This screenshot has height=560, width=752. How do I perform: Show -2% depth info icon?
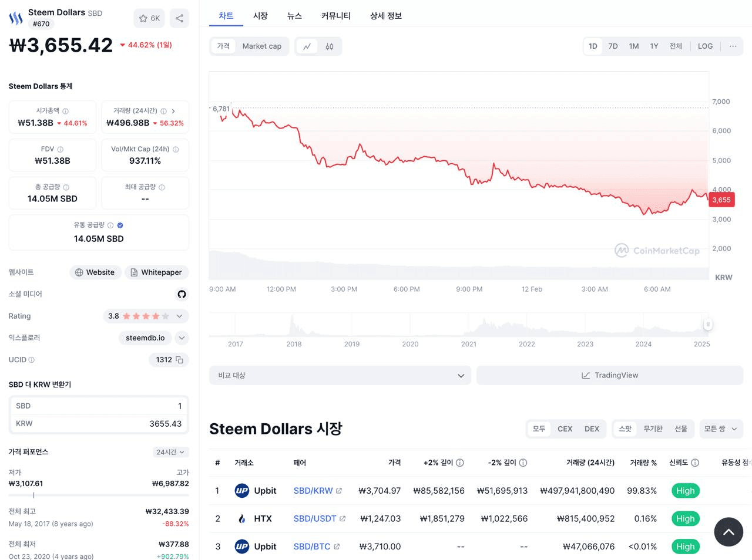coord(523,463)
